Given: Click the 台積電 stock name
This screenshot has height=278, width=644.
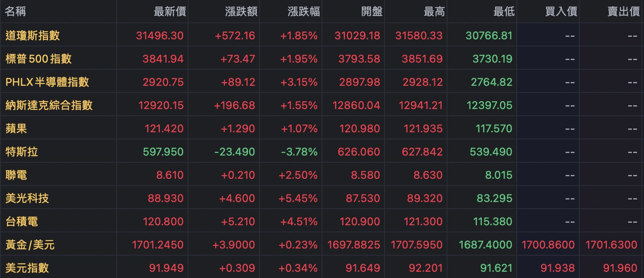Looking at the screenshot, I should pyautogui.click(x=21, y=221).
